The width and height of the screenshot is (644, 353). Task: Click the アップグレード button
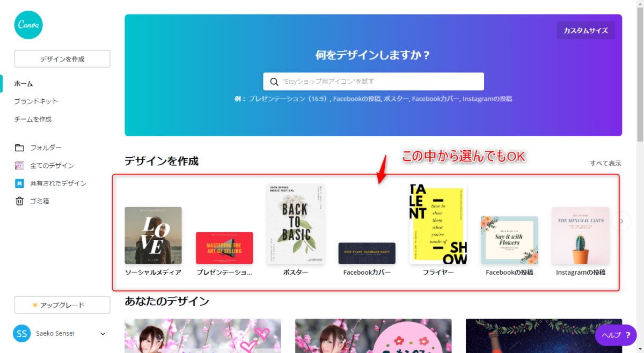click(x=62, y=305)
